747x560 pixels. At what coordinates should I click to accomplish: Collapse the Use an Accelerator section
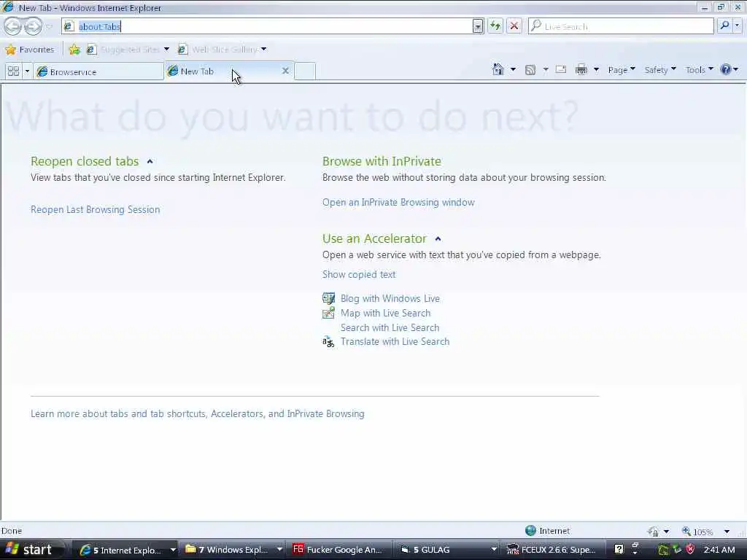[x=438, y=239]
